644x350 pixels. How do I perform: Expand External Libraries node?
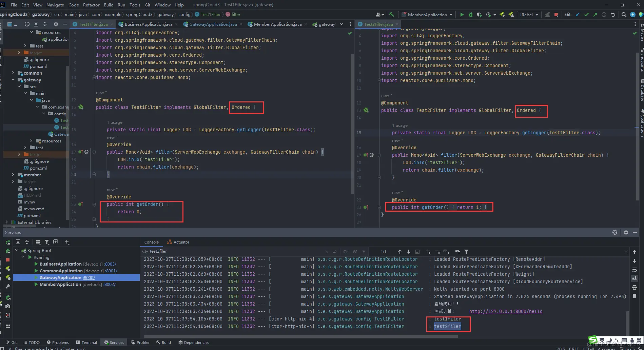[7, 222]
